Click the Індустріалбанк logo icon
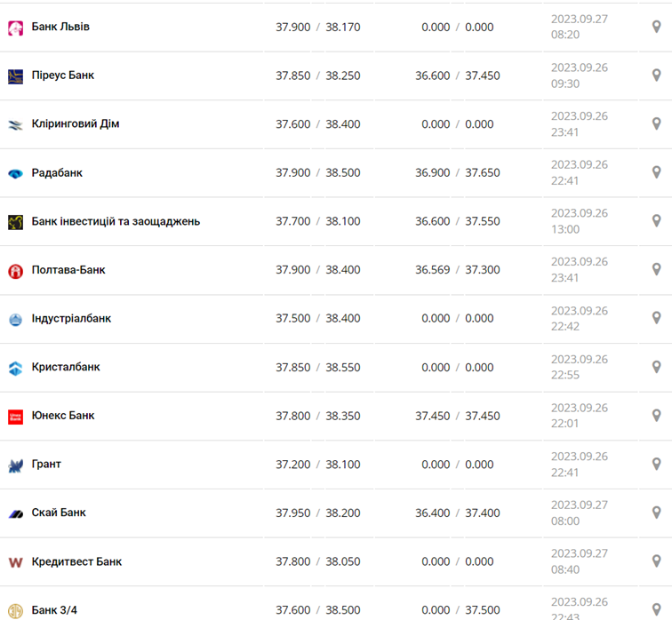 (15, 319)
